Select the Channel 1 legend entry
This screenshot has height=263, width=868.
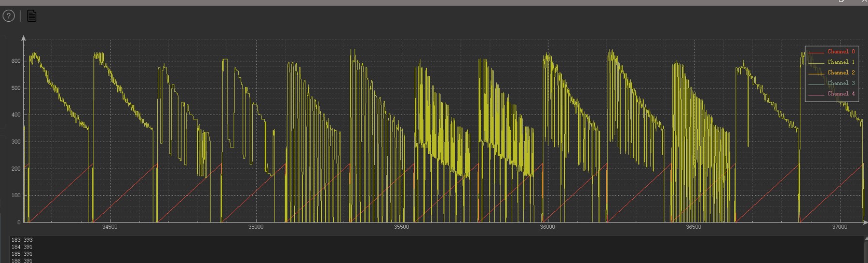pos(832,62)
